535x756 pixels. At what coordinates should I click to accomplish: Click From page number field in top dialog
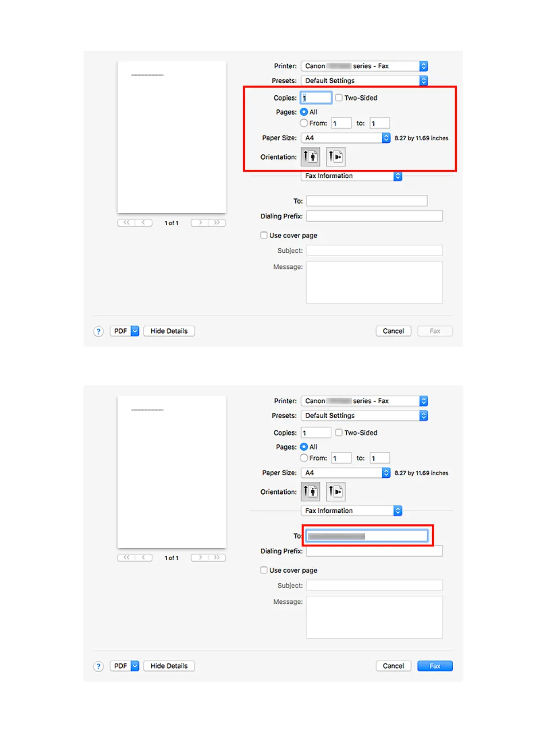click(341, 123)
